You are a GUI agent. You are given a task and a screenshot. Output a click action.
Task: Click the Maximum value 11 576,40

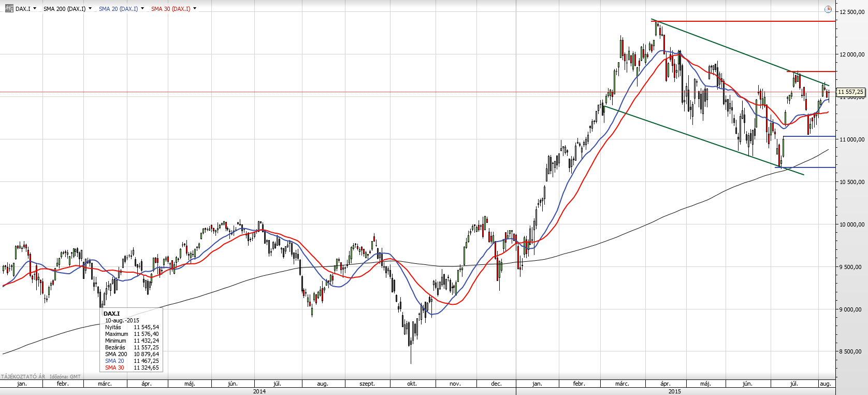point(147,334)
